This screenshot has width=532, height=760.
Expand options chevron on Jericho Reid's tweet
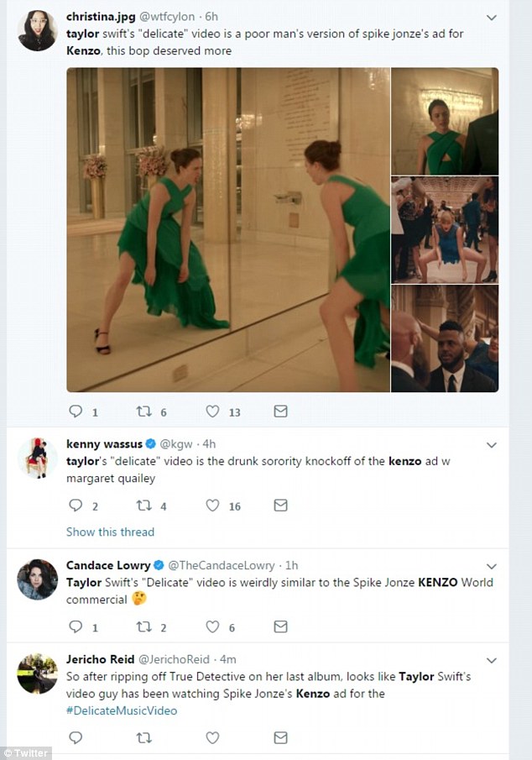491,660
